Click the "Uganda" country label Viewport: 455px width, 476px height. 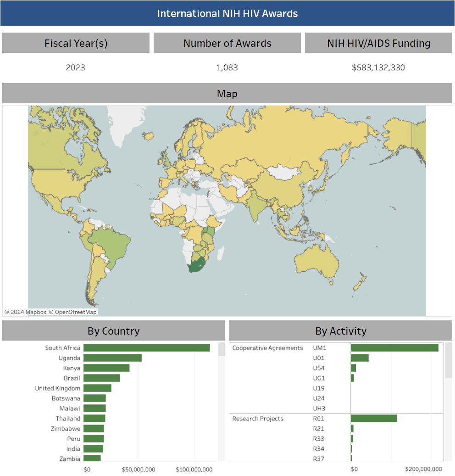pyautogui.click(x=69, y=358)
